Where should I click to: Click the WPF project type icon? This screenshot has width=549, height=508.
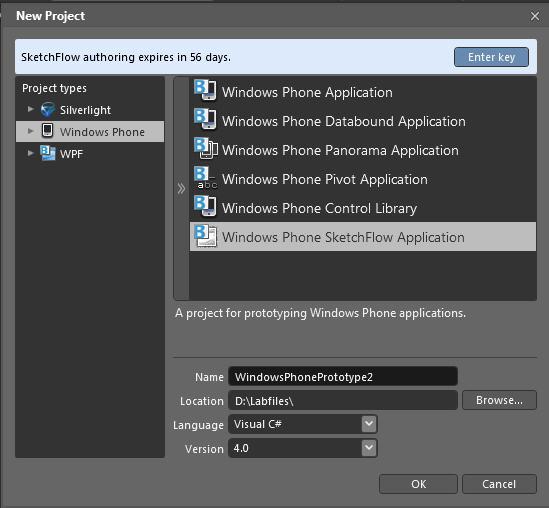coord(48,153)
